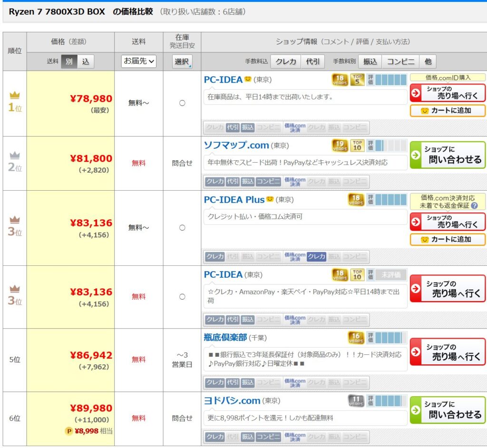The image size is (487, 448).
Task: Toggle shipping-excluded price (別) option
Action: pyautogui.click(x=69, y=61)
